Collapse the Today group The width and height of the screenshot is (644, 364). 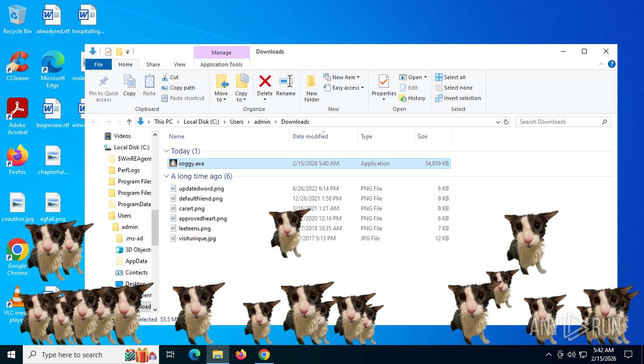166,151
